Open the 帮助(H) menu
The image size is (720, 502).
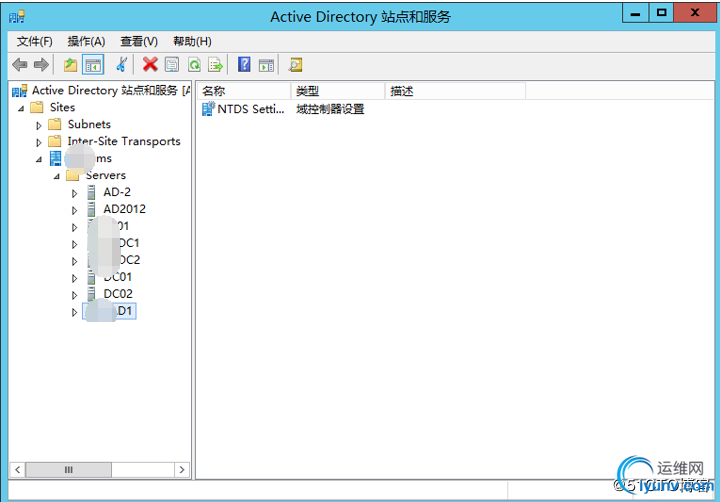point(192,42)
